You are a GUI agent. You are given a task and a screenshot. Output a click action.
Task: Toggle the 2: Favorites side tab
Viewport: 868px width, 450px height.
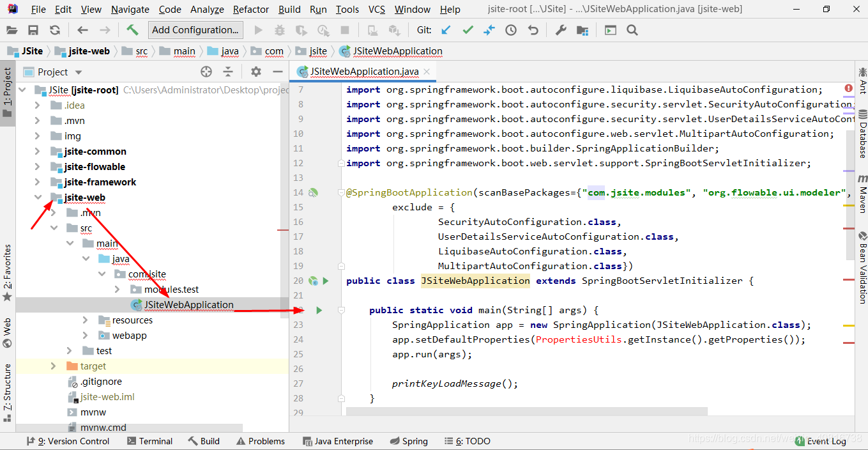(7, 273)
